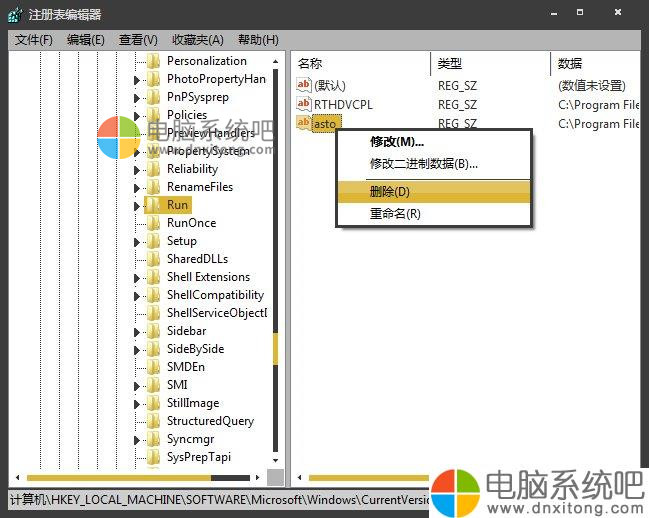This screenshot has height=518, width=649.
Task: Expand the Shell Extensions key arrow
Action: (137, 278)
